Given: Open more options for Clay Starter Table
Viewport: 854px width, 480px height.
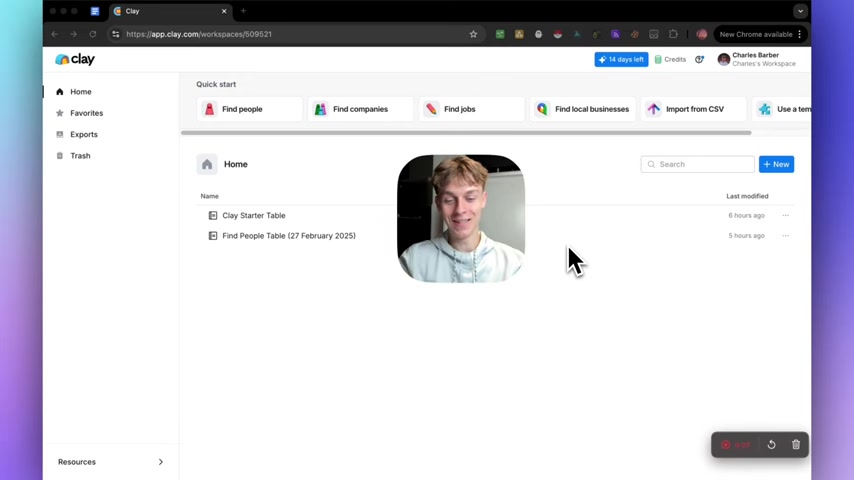Looking at the screenshot, I should (785, 215).
